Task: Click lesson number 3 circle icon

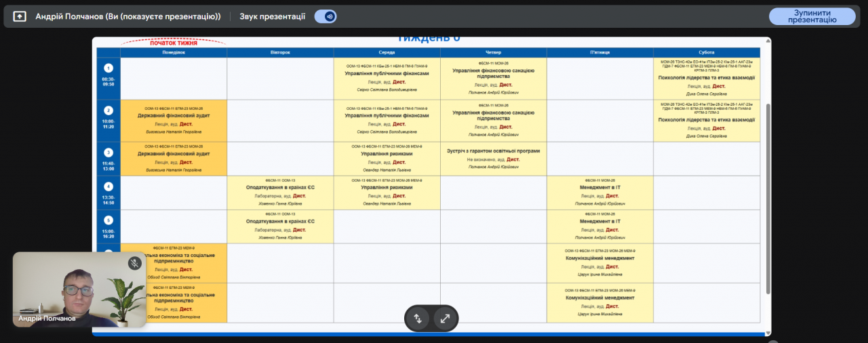Action: [108, 153]
